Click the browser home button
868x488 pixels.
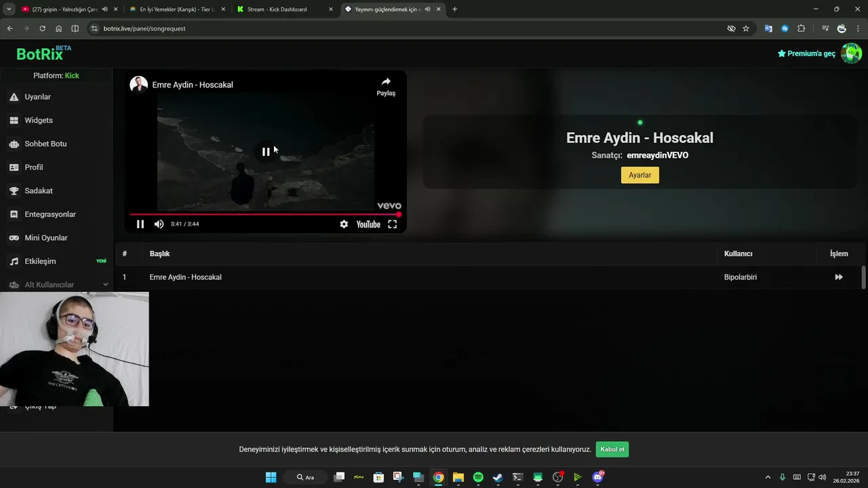click(58, 28)
